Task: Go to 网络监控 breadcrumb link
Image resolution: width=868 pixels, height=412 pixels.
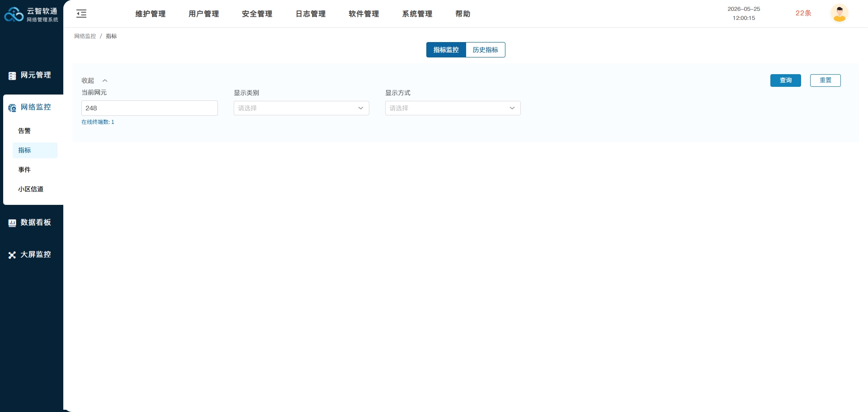Action: 85,36
